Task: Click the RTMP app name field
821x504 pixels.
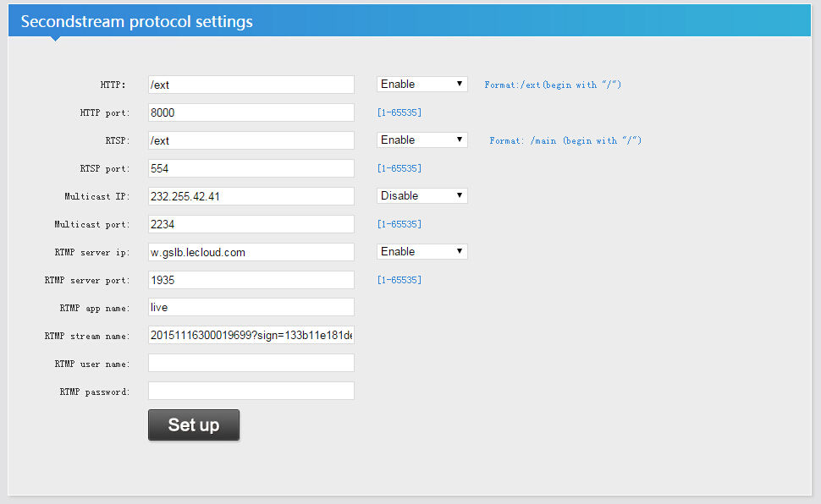Action: pos(251,308)
